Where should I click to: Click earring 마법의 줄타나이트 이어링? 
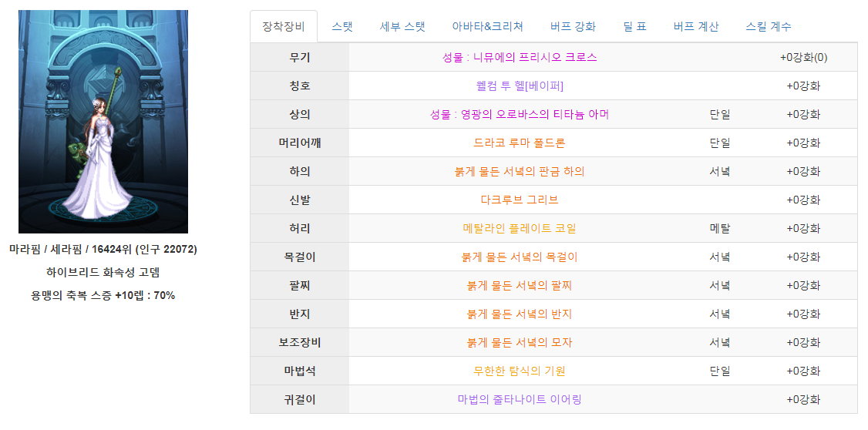520,400
